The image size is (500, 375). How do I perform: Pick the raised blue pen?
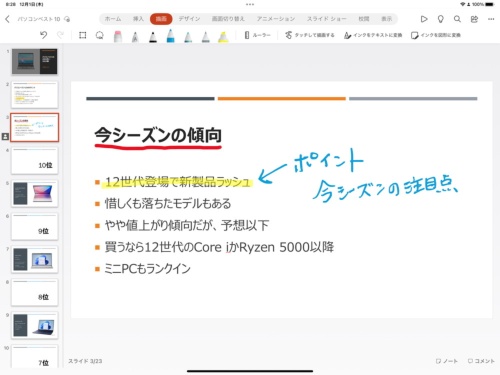(170, 35)
